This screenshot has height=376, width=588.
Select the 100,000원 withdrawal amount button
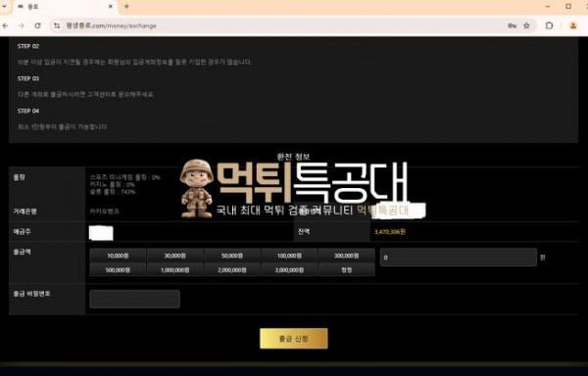point(289,256)
